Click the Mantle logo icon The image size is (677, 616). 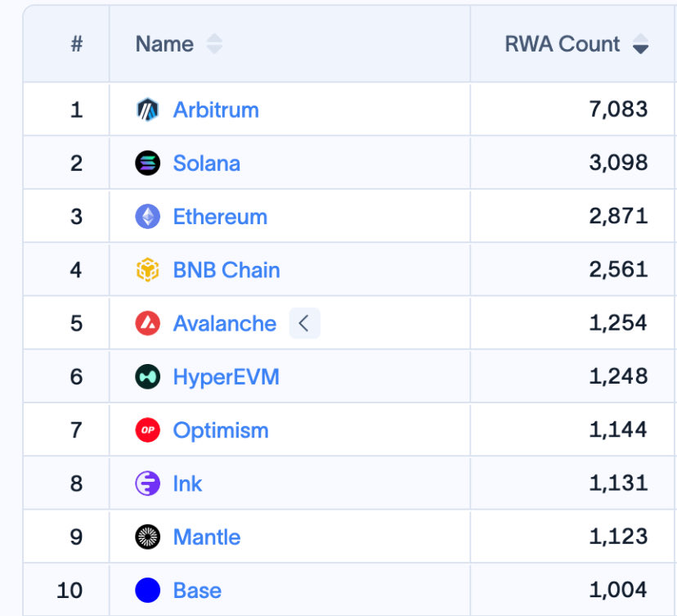tap(148, 537)
